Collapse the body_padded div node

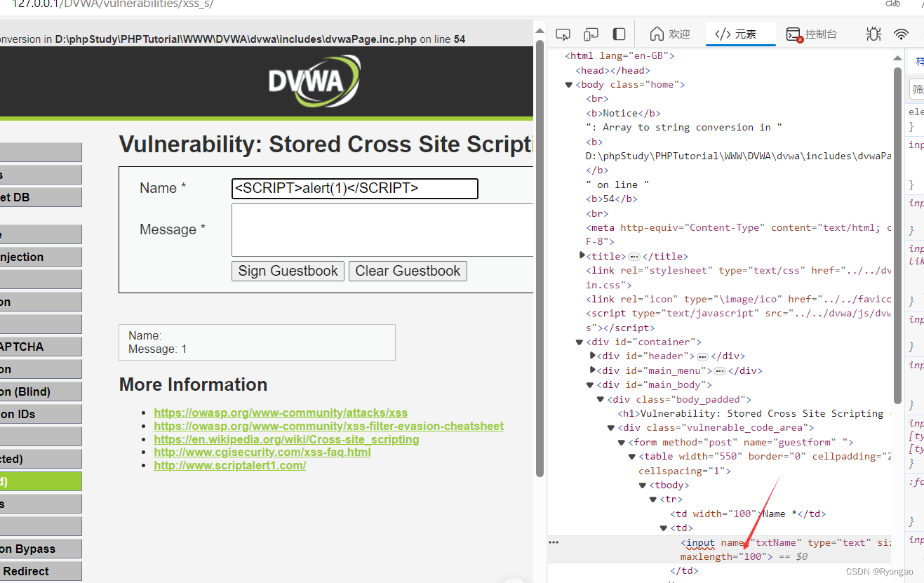coord(601,399)
